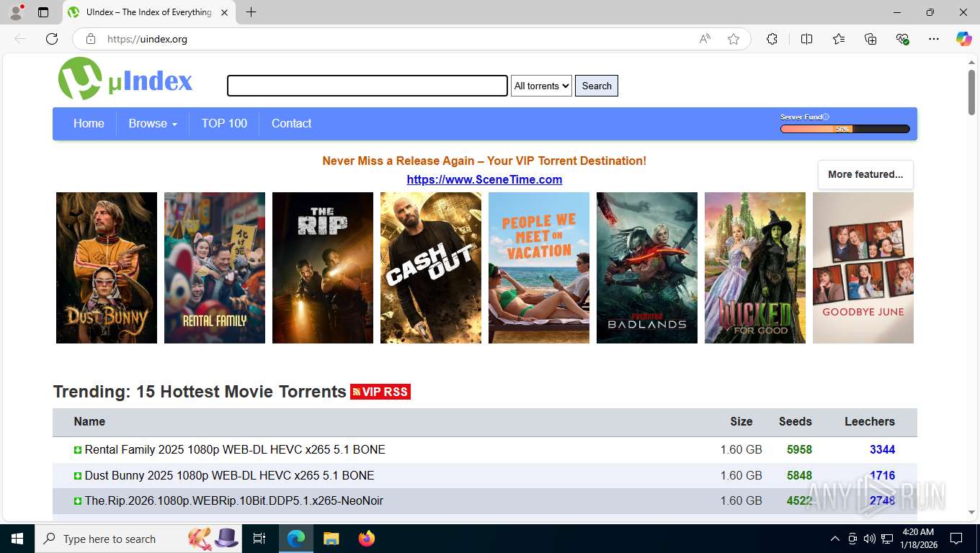Click leecher count 3344
980x553 pixels.
(x=882, y=450)
